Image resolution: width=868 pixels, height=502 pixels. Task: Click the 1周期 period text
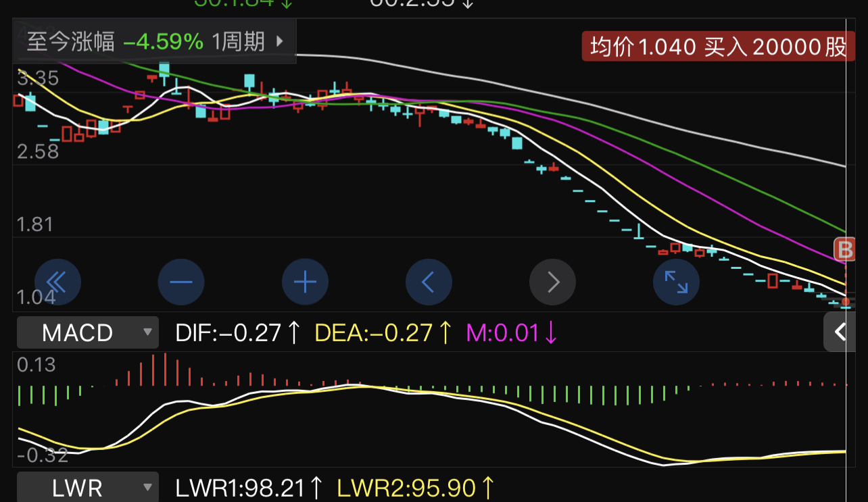click(x=238, y=42)
